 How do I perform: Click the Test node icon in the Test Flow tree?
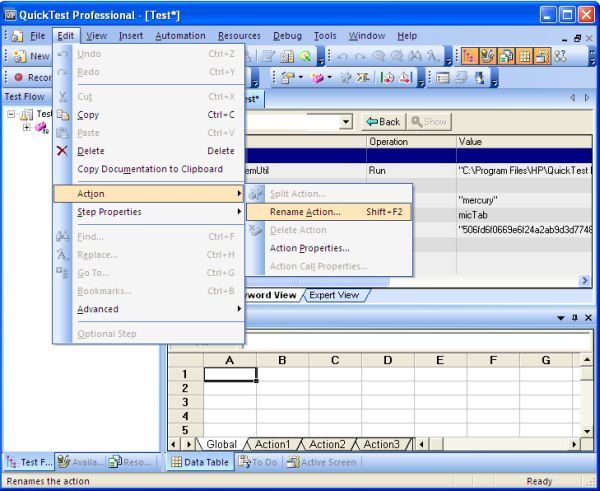click(26, 114)
